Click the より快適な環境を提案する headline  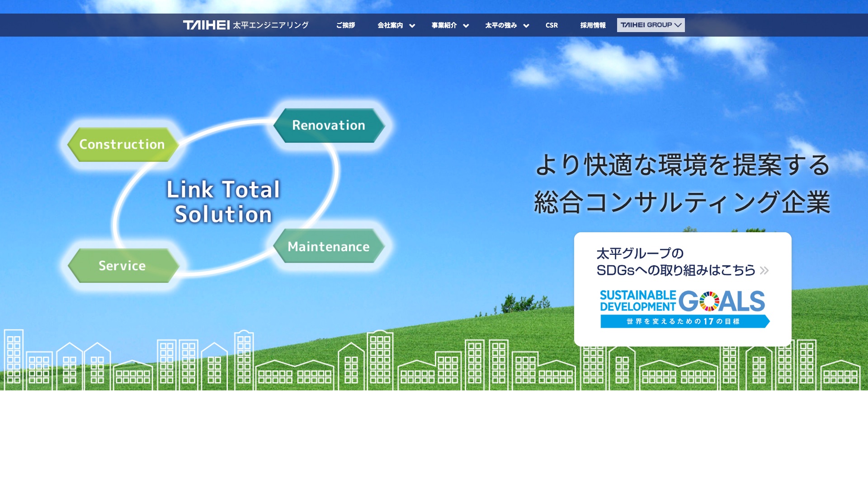click(683, 164)
